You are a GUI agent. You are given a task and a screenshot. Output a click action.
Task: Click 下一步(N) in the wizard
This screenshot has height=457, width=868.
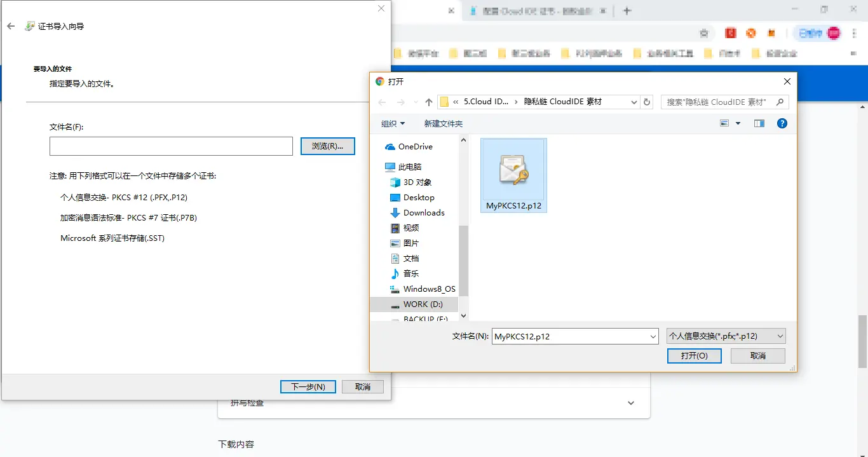[x=308, y=387]
